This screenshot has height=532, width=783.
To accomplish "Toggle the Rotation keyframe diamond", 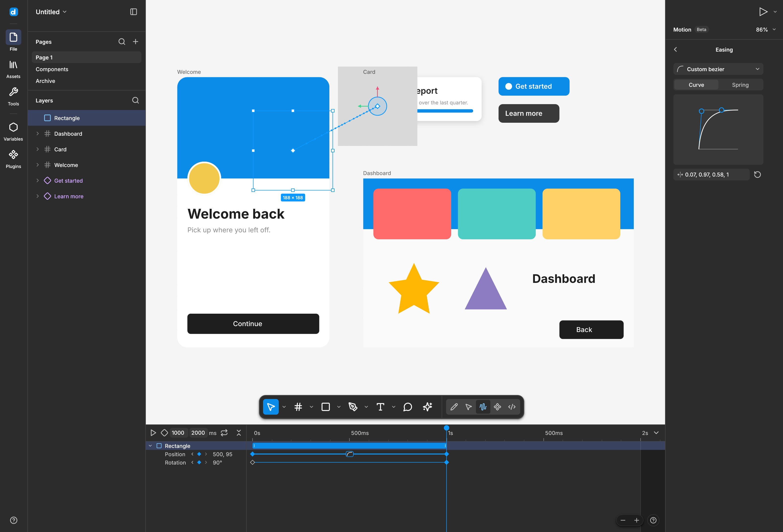I will pos(199,463).
